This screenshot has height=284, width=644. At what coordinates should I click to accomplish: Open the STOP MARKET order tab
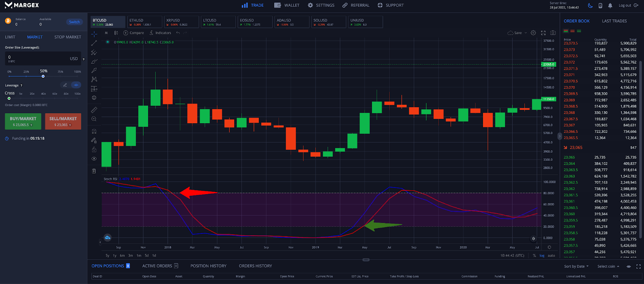68,37
